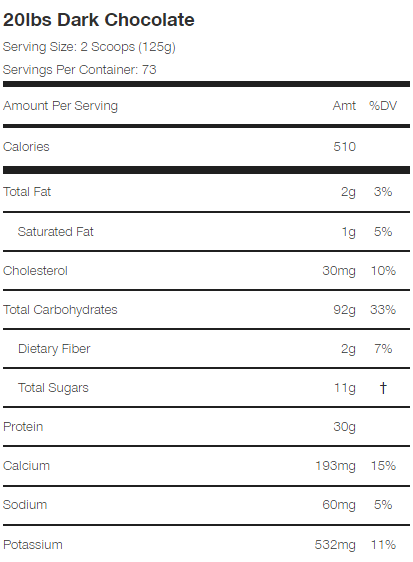
Task: Click the Total Carbohydrates 33% value
Action: point(383,310)
